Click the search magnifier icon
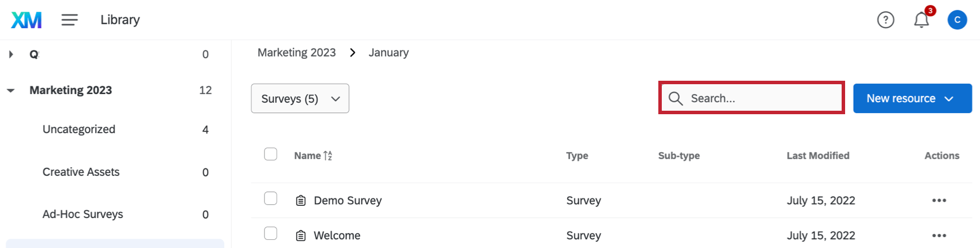Viewport: 980px width, 248px height. pos(676,99)
